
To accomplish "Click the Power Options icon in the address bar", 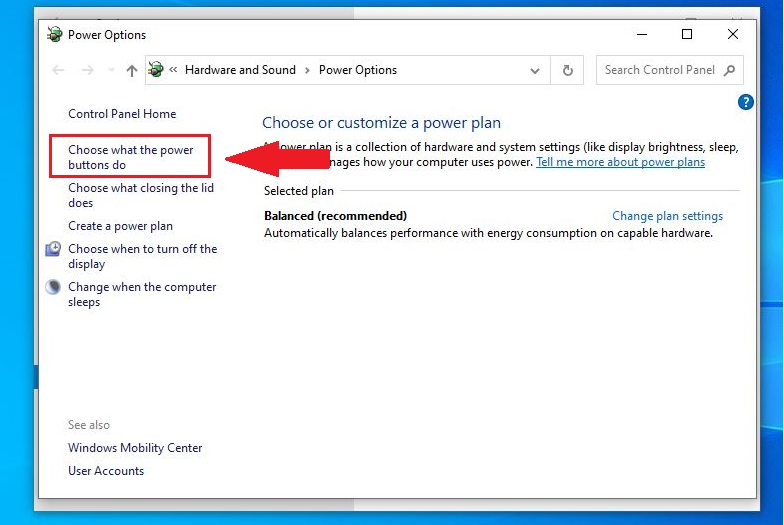I will pyautogui.click(x=156, y=70).
